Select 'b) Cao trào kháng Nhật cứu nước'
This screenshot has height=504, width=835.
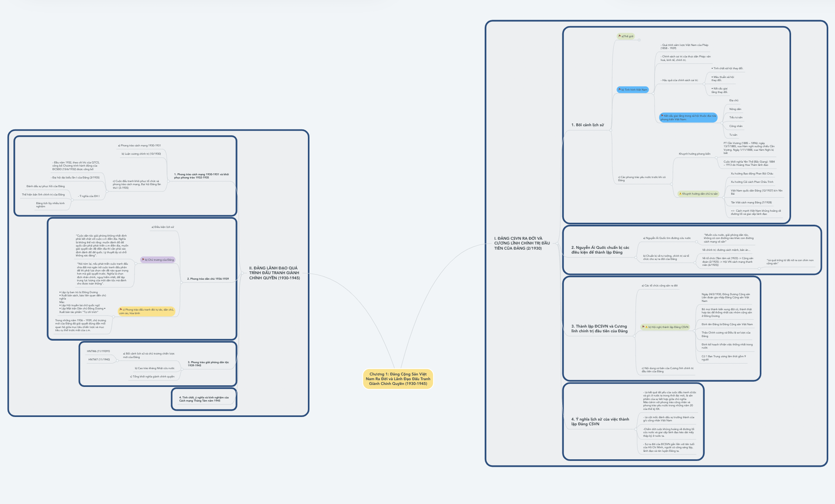(155, 368)
